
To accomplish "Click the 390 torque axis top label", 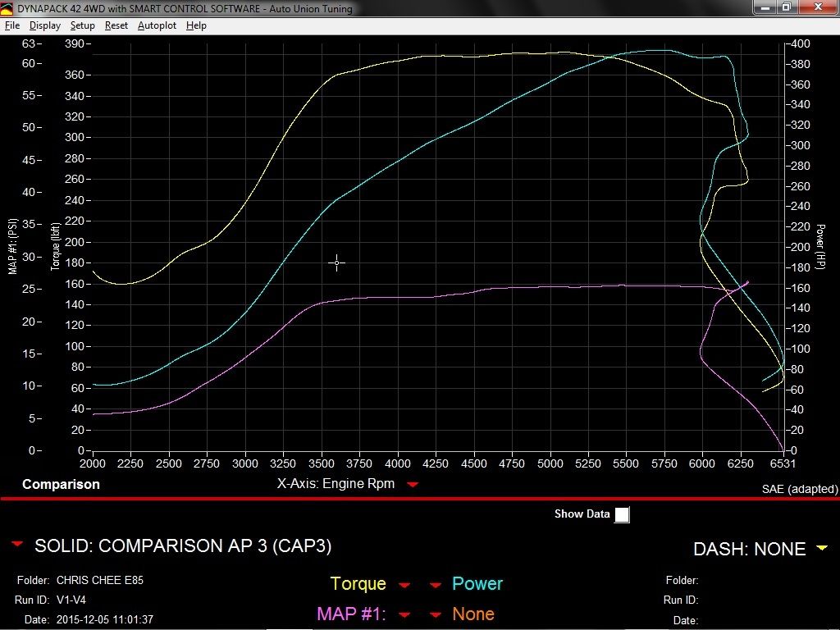I will click(75, 43).
